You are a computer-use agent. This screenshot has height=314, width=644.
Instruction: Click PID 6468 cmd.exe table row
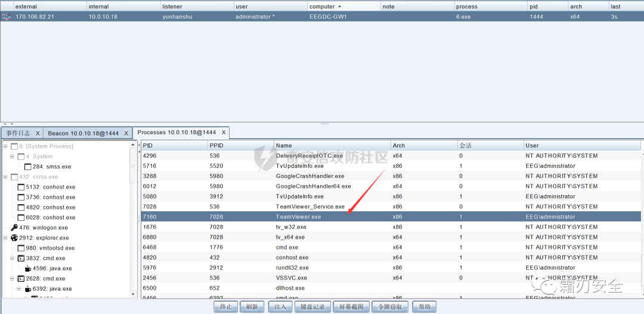[391, 247]
